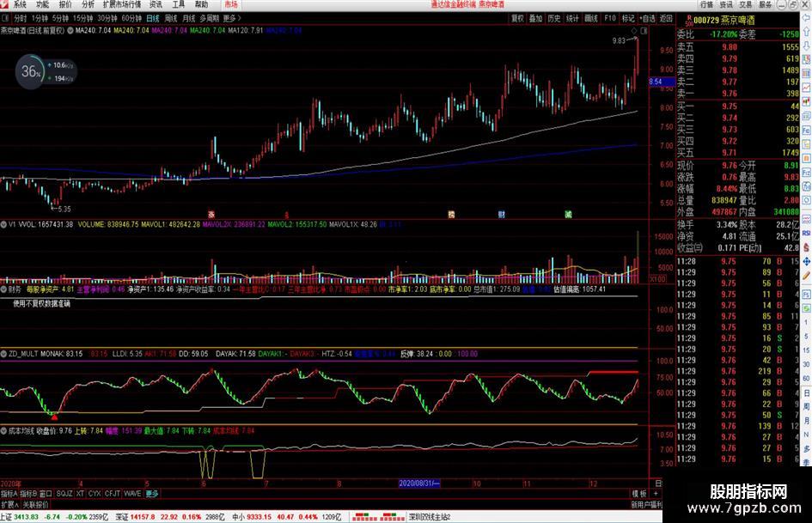Image resolution: width=812 pixels, height=523 pixels.
Task: Apply the SQJZ indicator tab
Action: (x=64, y=494)
